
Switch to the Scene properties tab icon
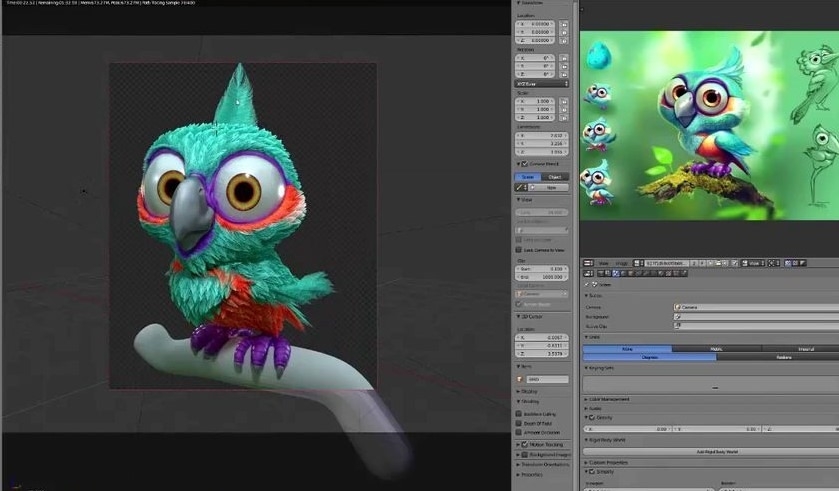(615, 273)
